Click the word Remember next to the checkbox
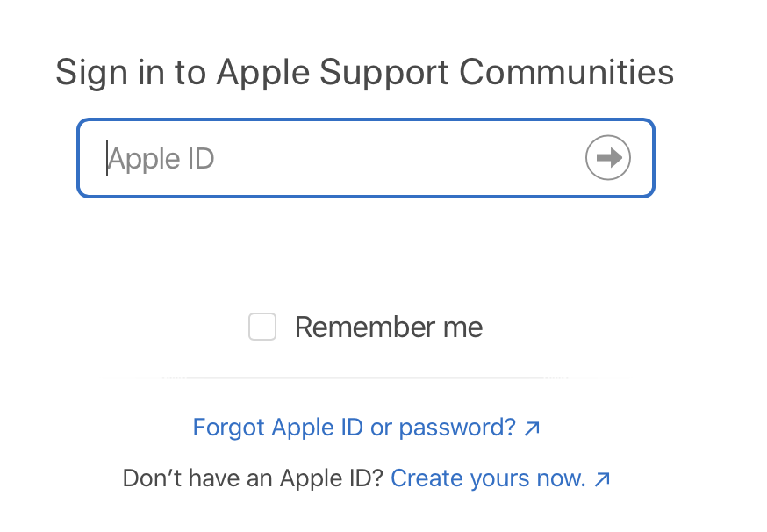The width and height of the screenshot is (767, 532). [x=350, y=327]
